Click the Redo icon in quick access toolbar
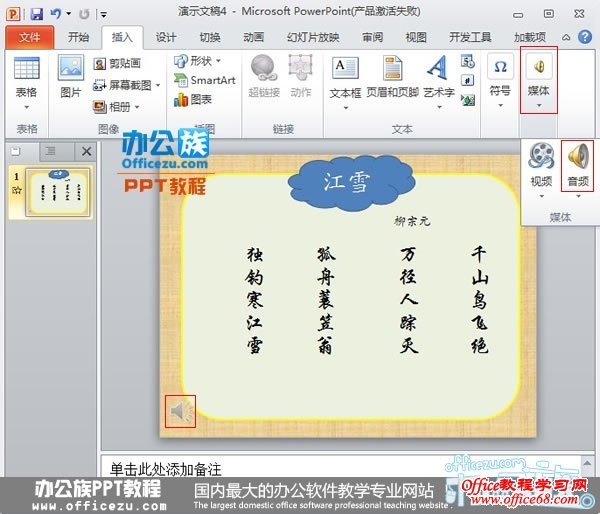The height and width of the screenshot is (514, 600). pos(84,15)
